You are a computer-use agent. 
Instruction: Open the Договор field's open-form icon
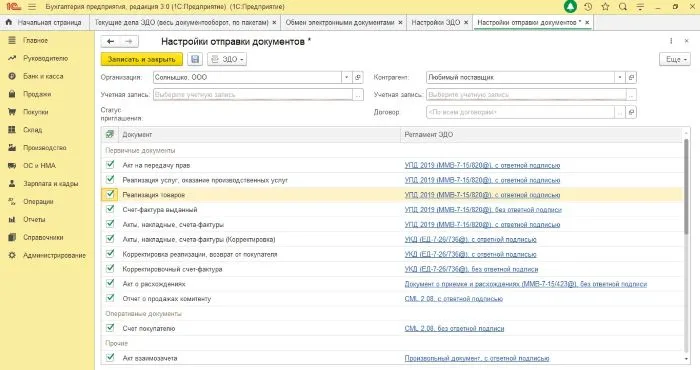pos(631,112)
